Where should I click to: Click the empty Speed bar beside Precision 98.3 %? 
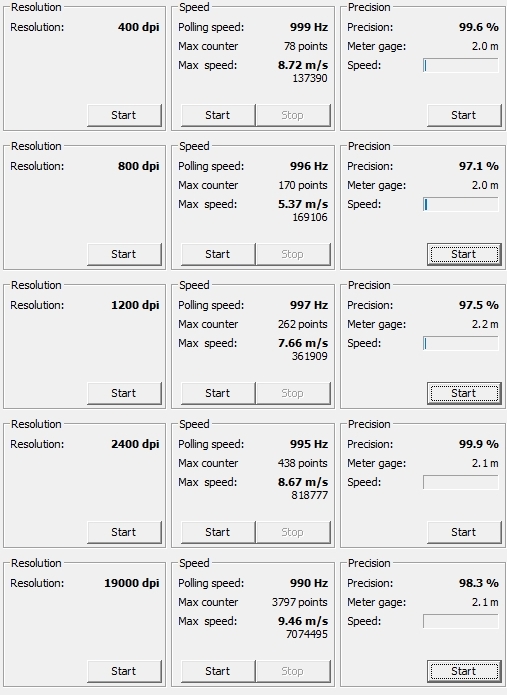[x=461, y=621]
